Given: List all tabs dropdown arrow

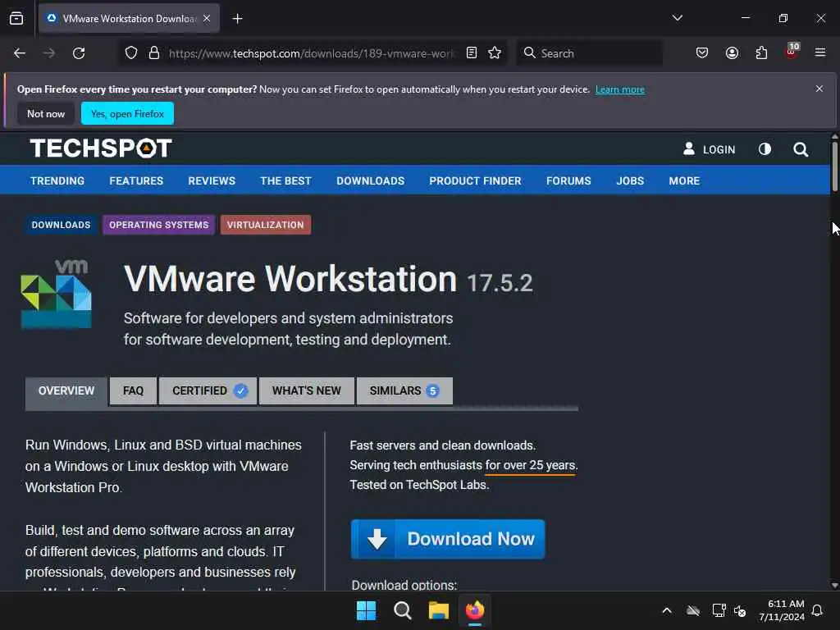Looking at the screenshot, I should coord(677,18).
